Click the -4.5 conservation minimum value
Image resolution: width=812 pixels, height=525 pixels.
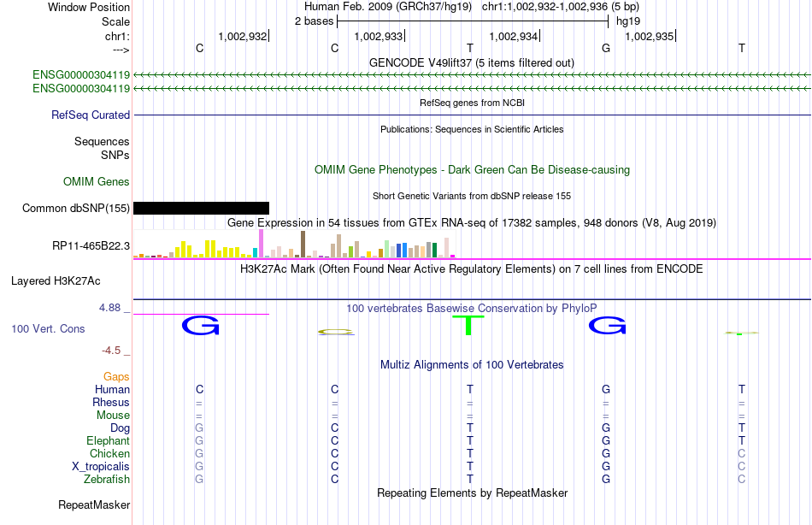click(x=111, y=351)
